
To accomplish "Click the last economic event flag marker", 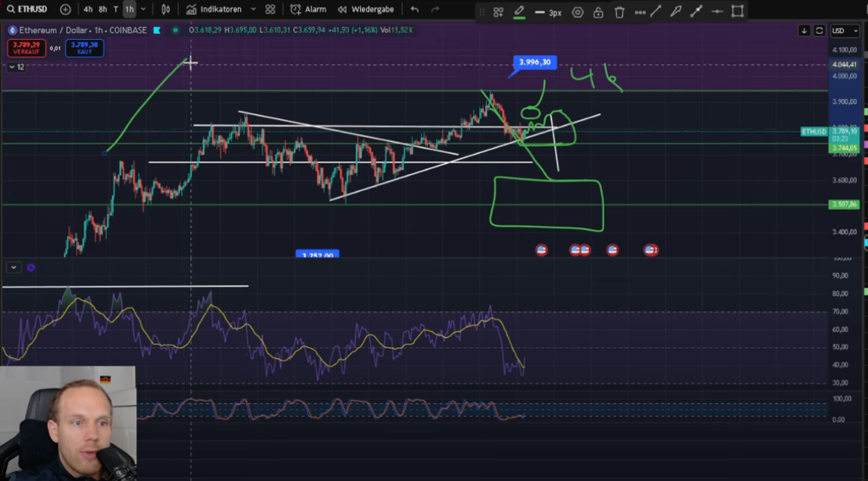I will pos(651,251).
